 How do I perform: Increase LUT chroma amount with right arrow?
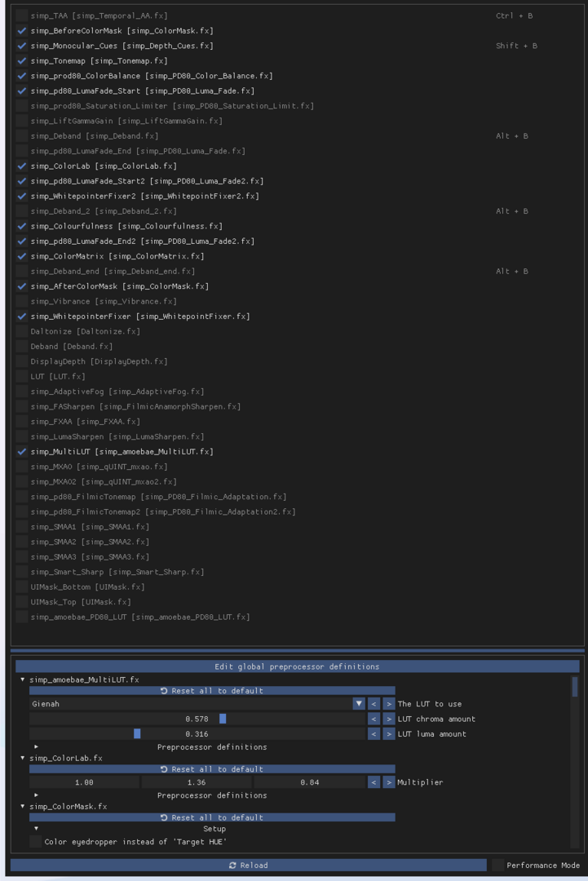coord(389,719)
